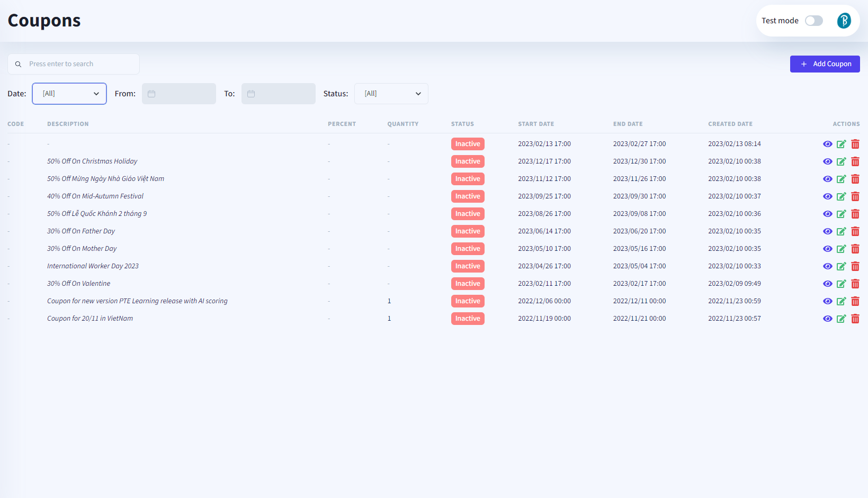
Task: Delete the Christmas Holiday coupon
Action: coord(855,161)
